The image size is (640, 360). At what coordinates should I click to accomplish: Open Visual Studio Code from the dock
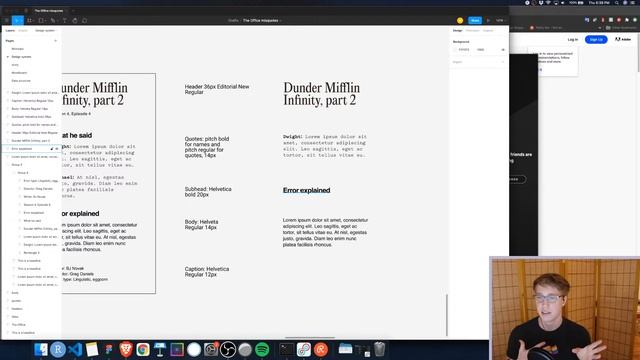(x=75, y=350)
